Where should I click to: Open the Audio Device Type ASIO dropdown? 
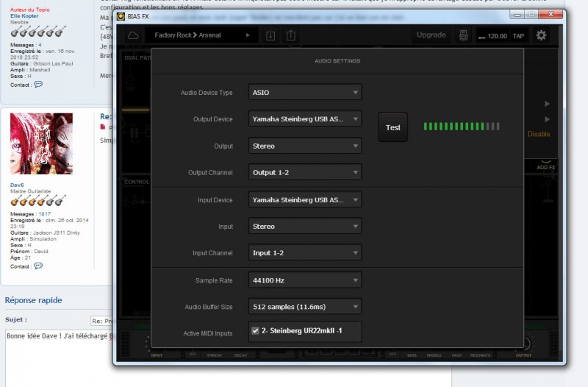coord(305,93)
